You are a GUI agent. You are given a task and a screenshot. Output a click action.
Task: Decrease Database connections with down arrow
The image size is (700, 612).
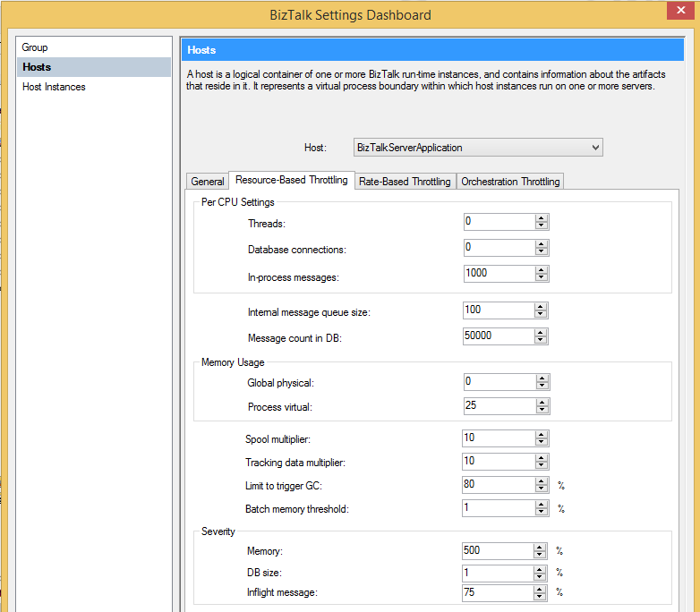click(x=542, y=251)
